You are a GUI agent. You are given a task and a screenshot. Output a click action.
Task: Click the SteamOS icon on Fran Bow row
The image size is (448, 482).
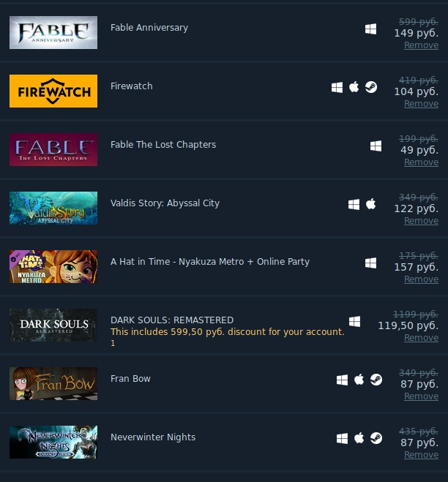point(376,380)
